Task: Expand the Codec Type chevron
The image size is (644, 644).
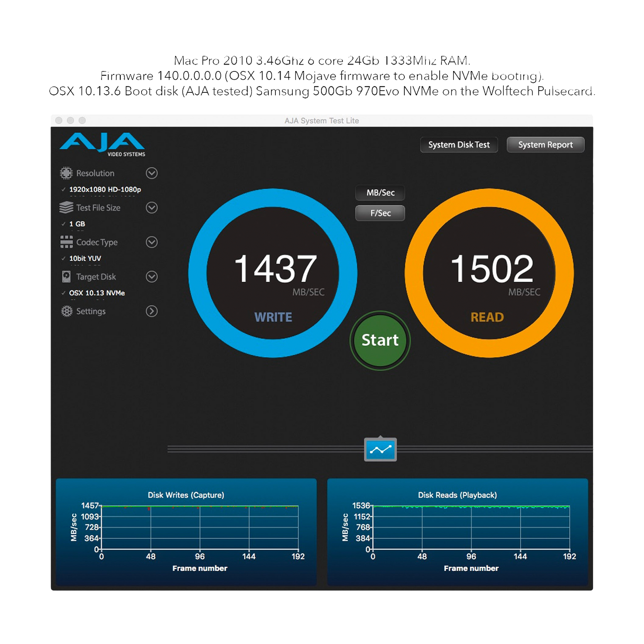Action: point(152,242)
